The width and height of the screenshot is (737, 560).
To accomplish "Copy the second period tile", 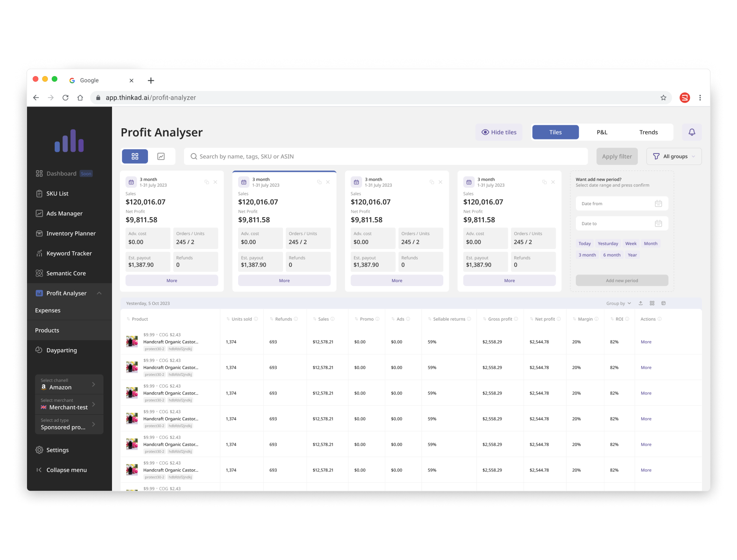I will click(x=319, y=182).
